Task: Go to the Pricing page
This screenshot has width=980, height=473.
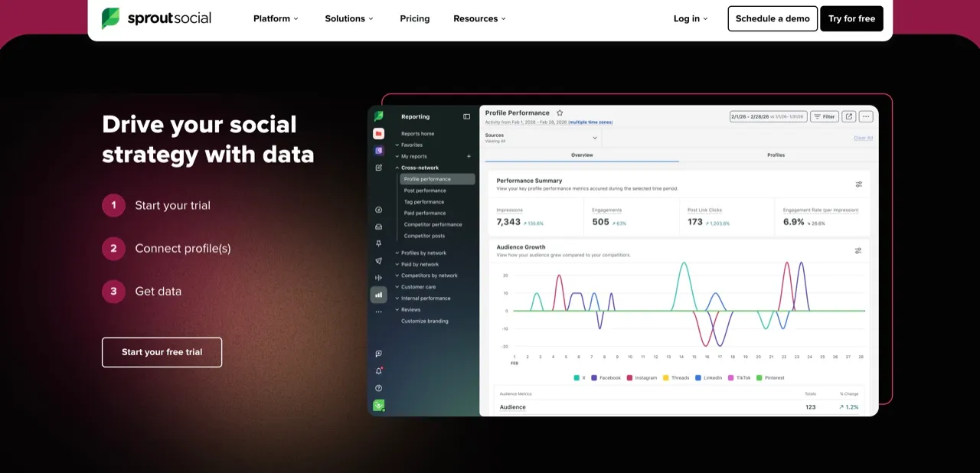Action: pyautogui.click(x=415, y=18)
